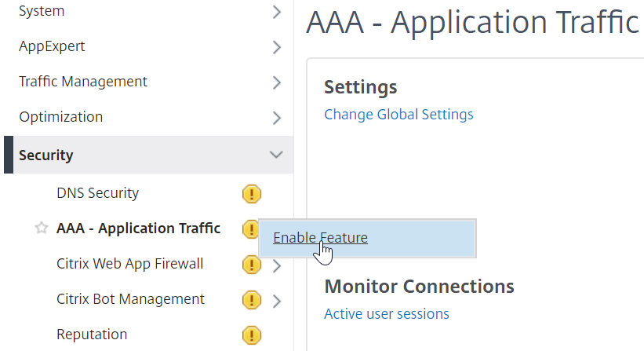Open Citrix Bot Management node
The width and height of the screenshot is (644, 351).
coord(130,299)
